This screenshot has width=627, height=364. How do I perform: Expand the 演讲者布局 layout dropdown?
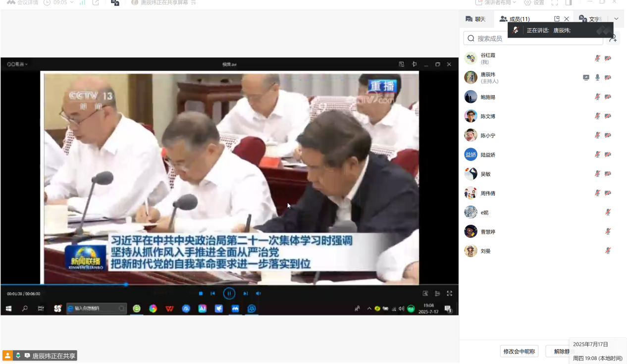496,2
